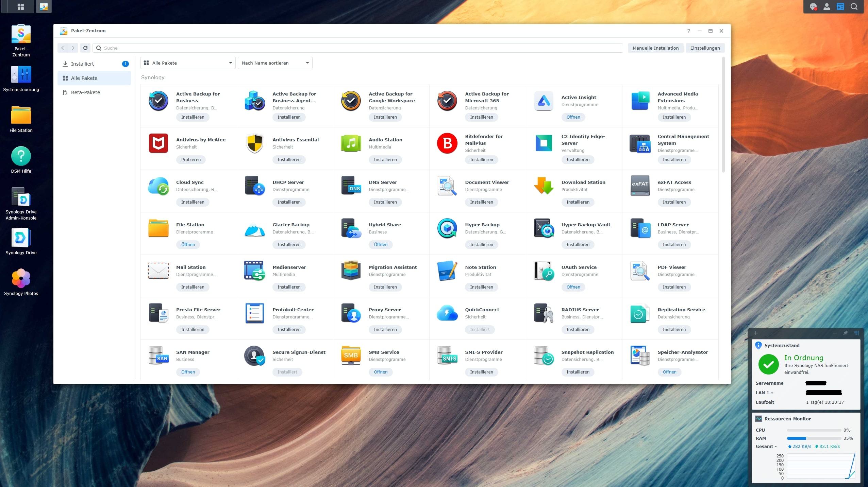The image size is (868, 487).
Task: Open Systemsteuerung desktop icon
Action: coord(21,79)
